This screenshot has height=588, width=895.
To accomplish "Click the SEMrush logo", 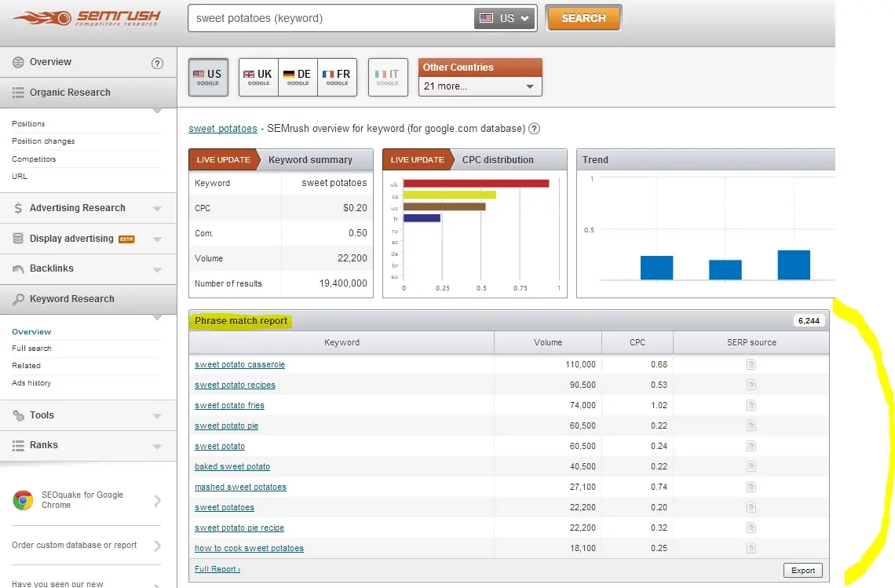I will tap(88, 18).
